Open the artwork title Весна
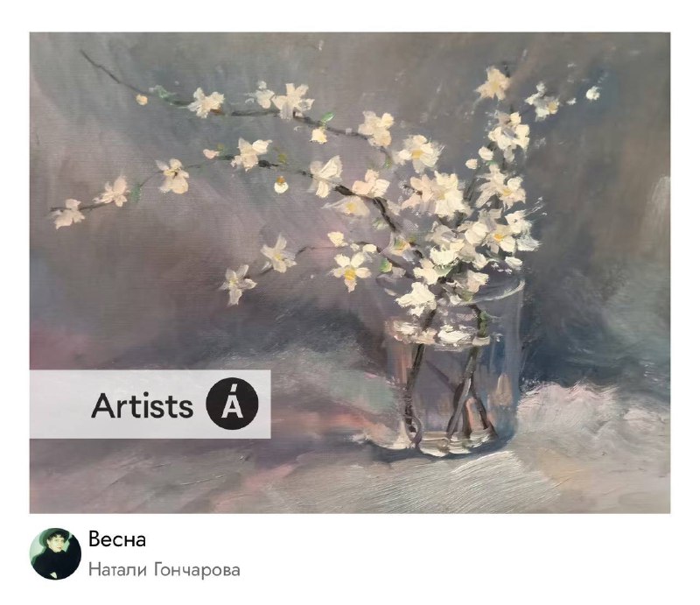Screen dimensions: 700x605 coord(117,539)
